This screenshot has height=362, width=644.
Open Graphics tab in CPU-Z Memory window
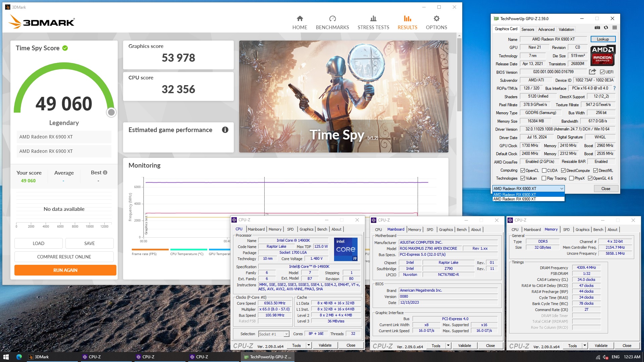tap(582, 230)
